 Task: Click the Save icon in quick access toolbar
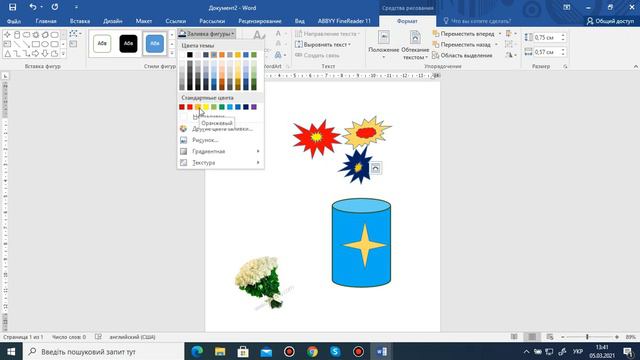13,7
